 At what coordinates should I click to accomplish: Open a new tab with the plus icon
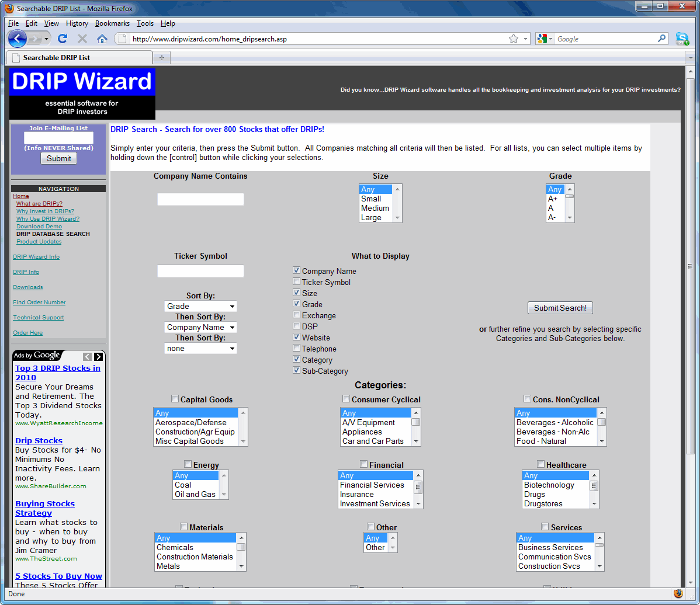[161, 58]
